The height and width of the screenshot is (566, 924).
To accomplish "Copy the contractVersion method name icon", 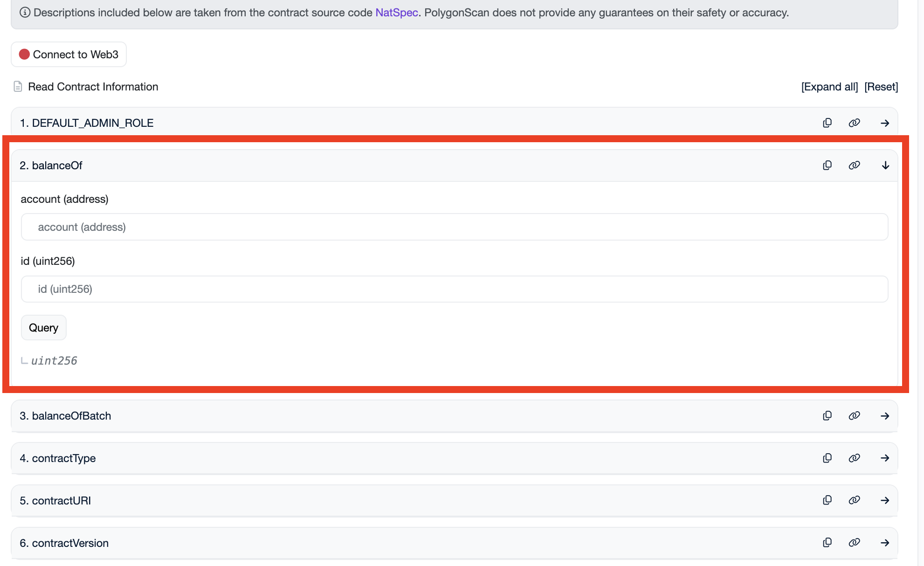I will (827, 542).
